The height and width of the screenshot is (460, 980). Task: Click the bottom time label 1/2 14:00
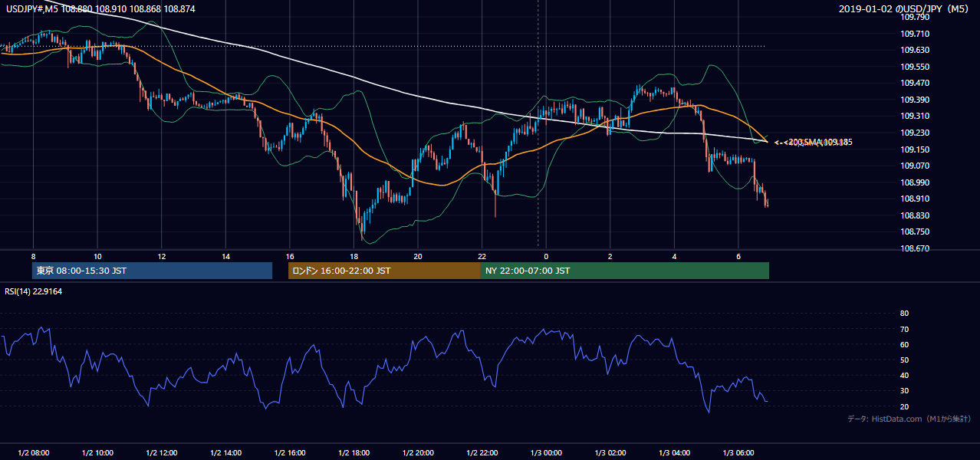coord(225,452)
